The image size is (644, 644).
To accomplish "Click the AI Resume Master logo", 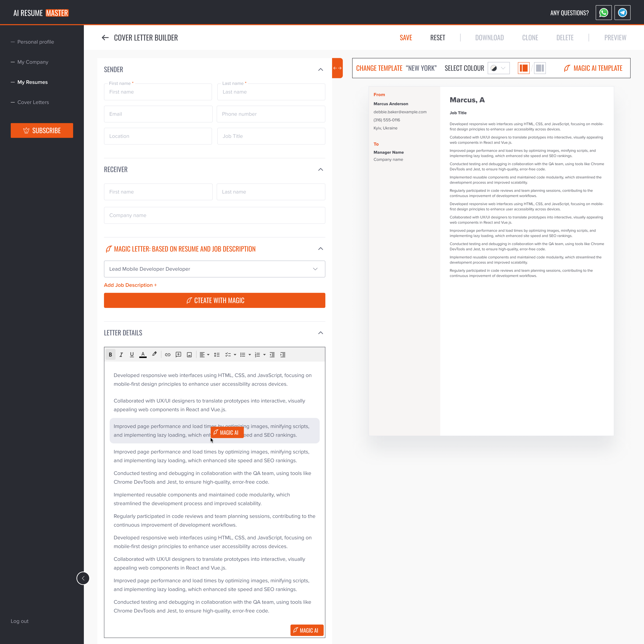I will point(41,13).
